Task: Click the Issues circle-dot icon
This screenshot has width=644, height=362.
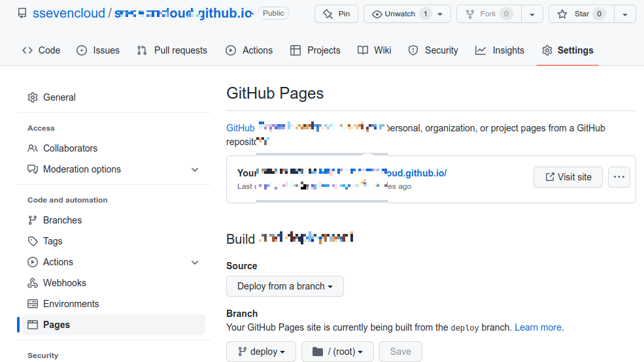Action: pyautogui.click(x=82, y=50)
